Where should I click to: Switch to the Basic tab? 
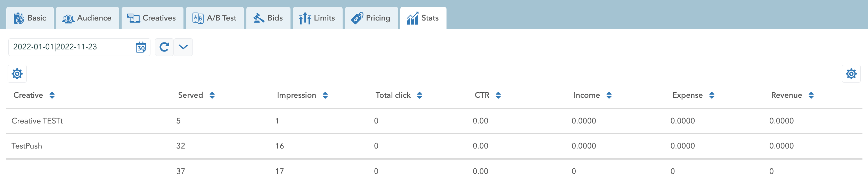(x=30, y=18)
